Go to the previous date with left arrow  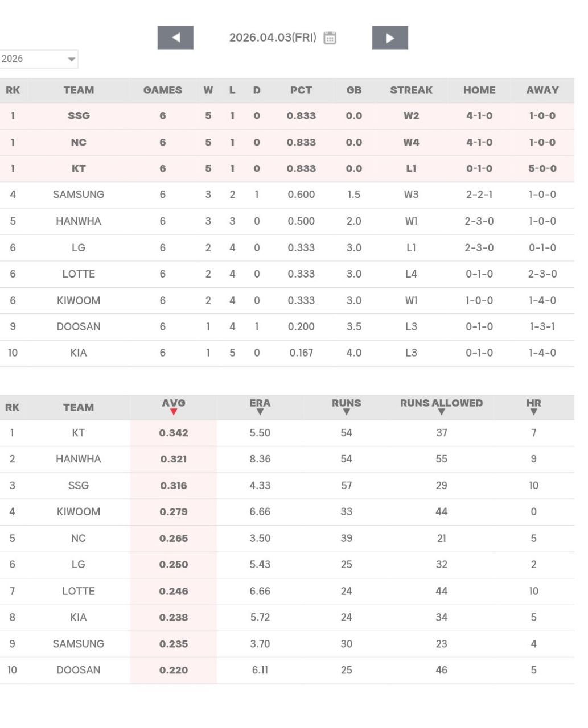click(x=175, y=38)
